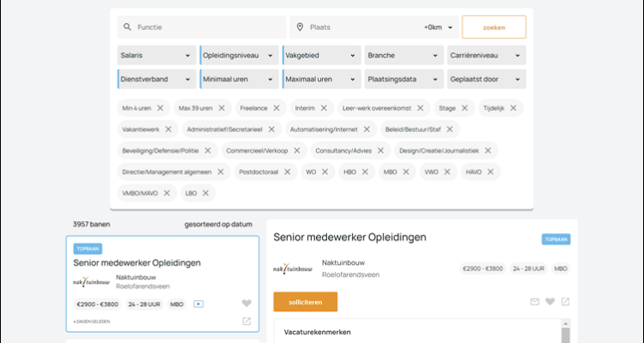This screenshot has height=343, width=644.
Task: Click the Senior medewerker Opleidingen list card title
Action: coord(137,262)
